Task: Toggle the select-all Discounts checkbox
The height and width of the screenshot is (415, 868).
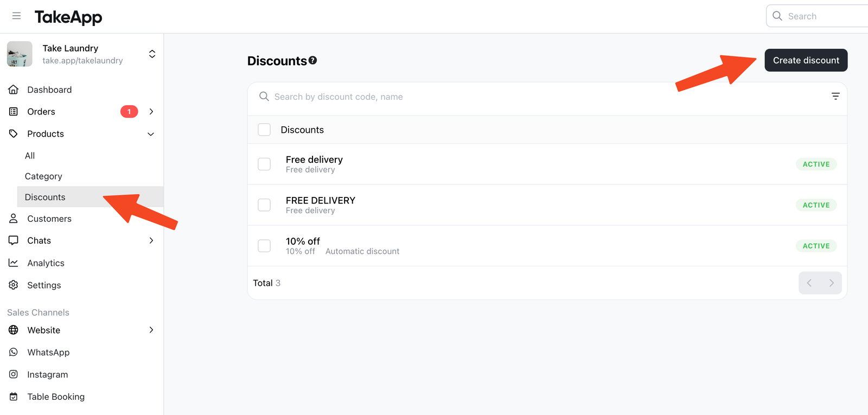Action: pyautogui.click(x=264, y=130)
